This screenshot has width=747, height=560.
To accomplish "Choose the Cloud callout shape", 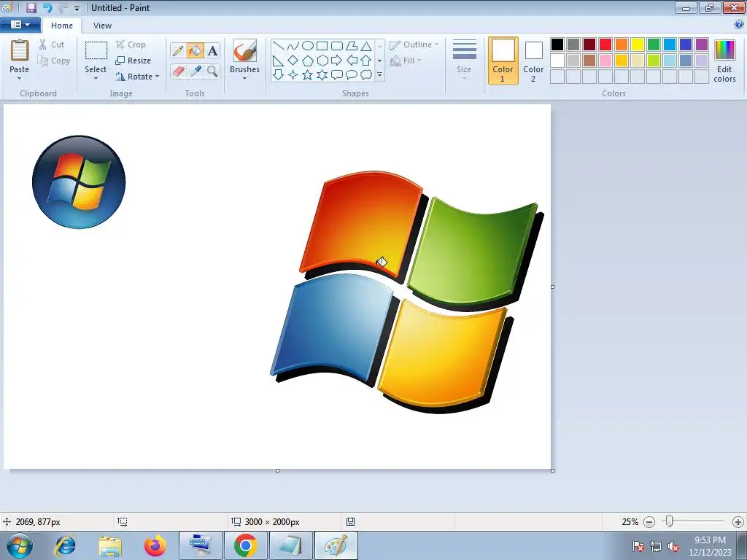I will [366, 75].
